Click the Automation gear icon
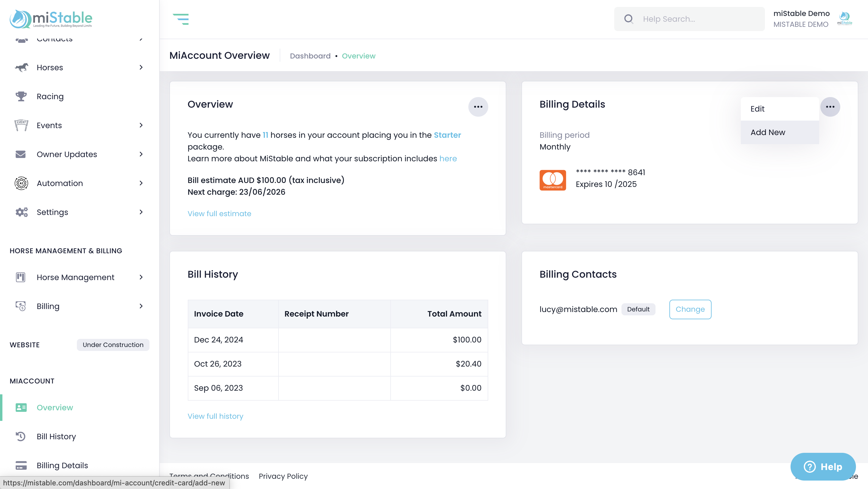Screen dimensions: 868x489 [x=21, y=183]
